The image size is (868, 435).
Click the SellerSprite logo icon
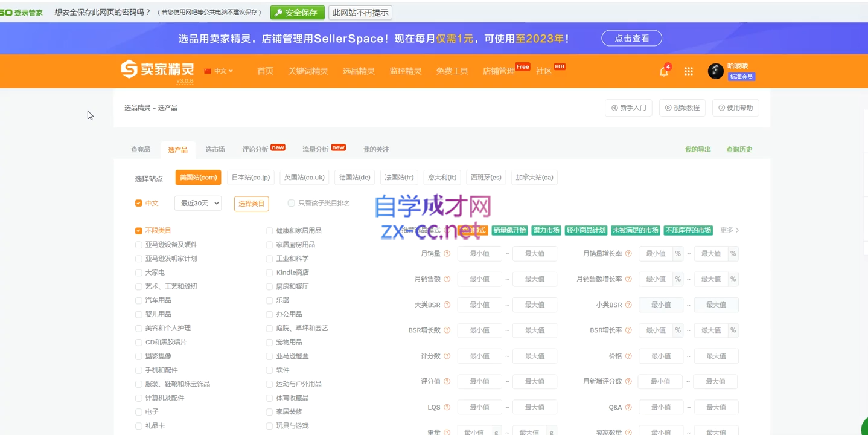129,69
